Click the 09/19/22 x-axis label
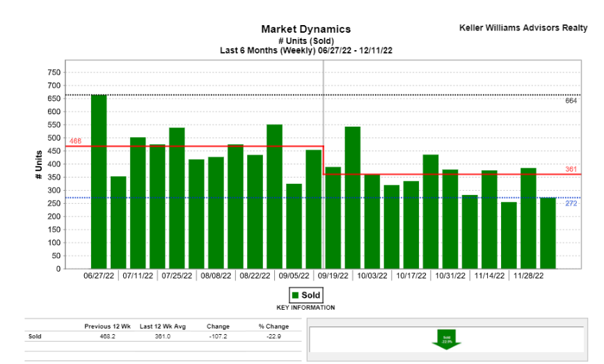 pos(333,276)
